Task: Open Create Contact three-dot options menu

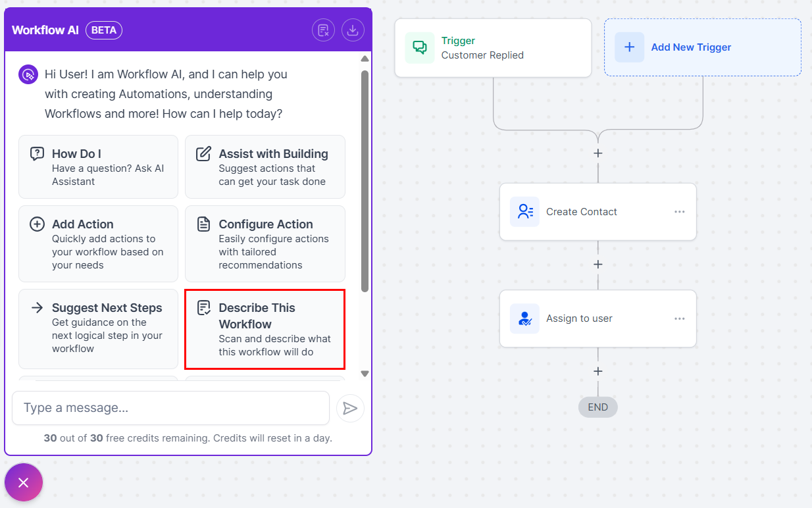Action: (x=679, y=212)
